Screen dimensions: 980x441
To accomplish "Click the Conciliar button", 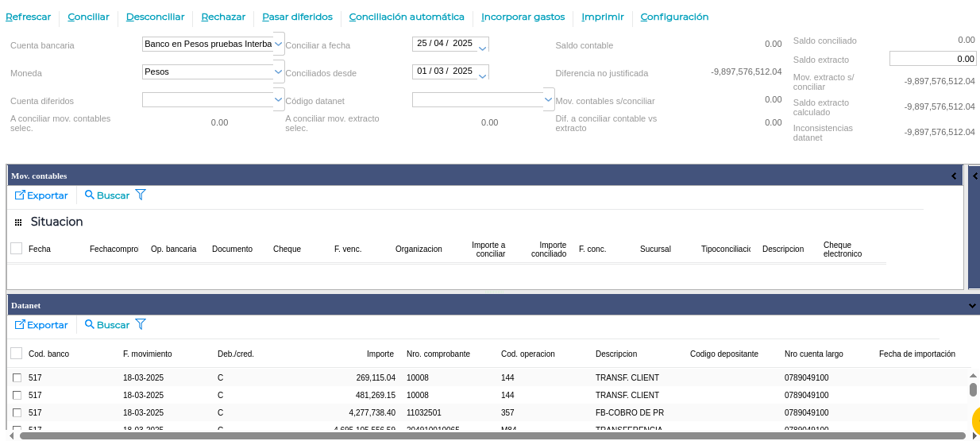I will tap(88, 17).
